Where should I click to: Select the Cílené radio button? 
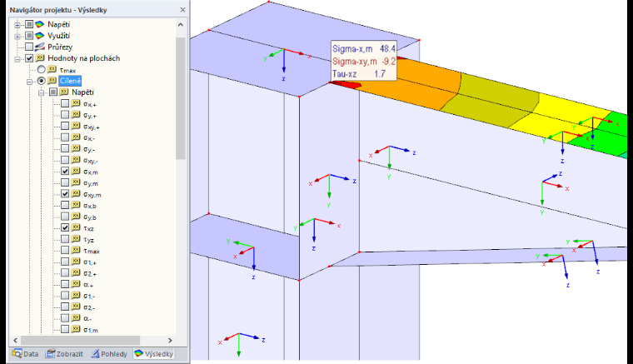41,81
